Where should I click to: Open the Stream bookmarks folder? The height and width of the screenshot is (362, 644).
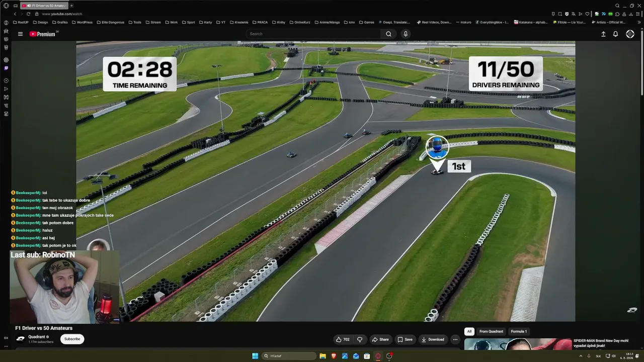[x=153, y=22]
